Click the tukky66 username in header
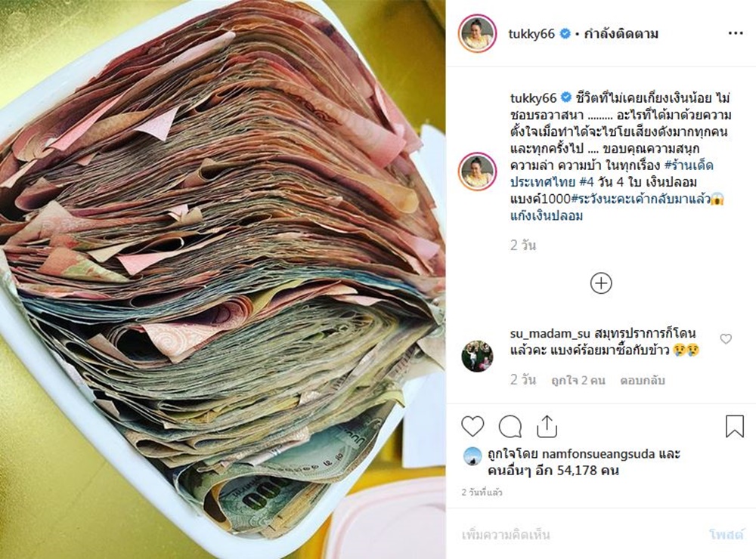 click(x=531, y=34)
